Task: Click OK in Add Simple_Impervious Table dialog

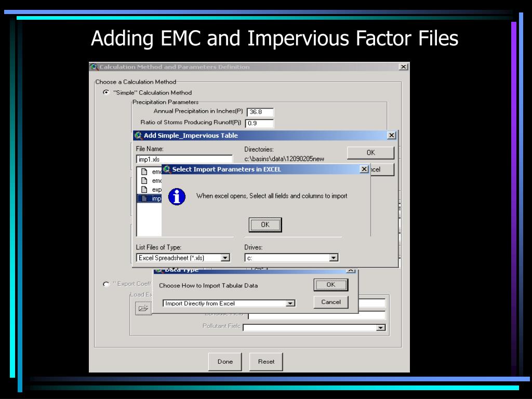Action: (370, 153)
